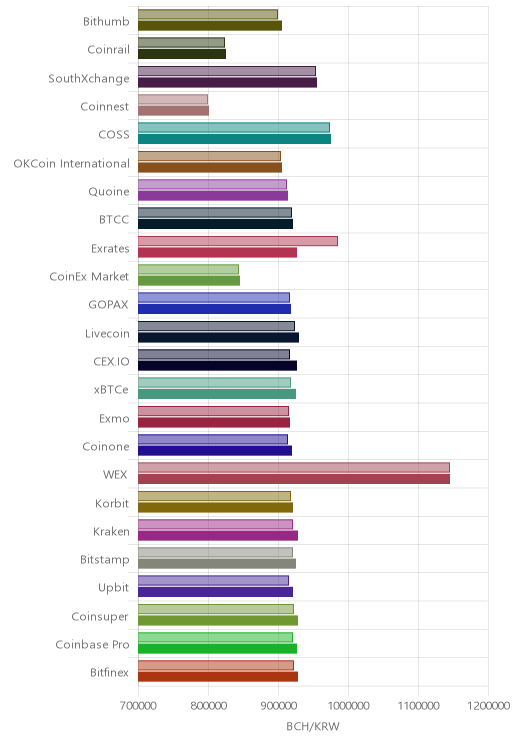Select the 700000 x-axis tick label
Screen dimensions: 512x744
click(138, 706)
